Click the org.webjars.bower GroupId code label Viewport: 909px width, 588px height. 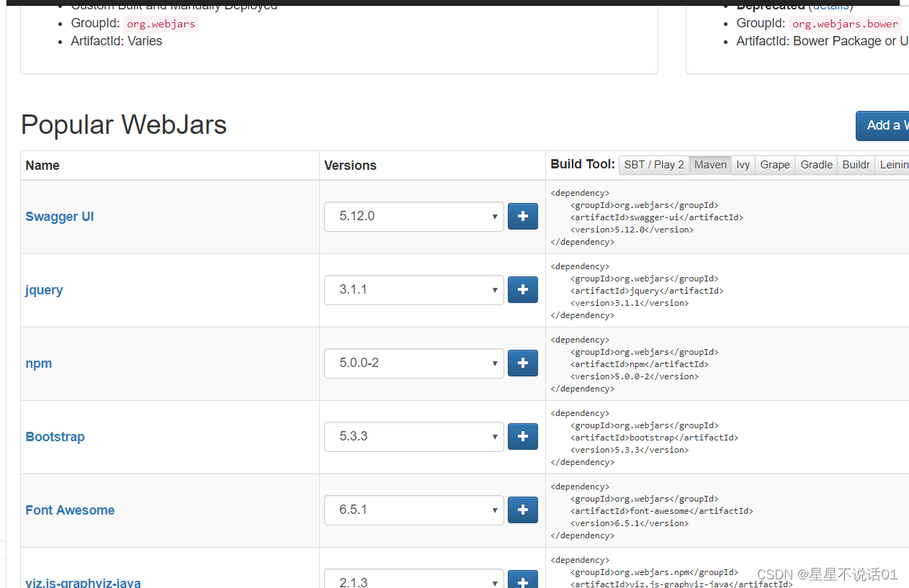pos(846,24)
